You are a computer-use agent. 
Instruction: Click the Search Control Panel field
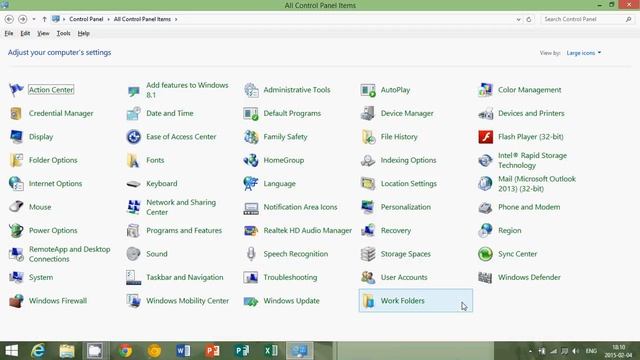coord(587,19)
